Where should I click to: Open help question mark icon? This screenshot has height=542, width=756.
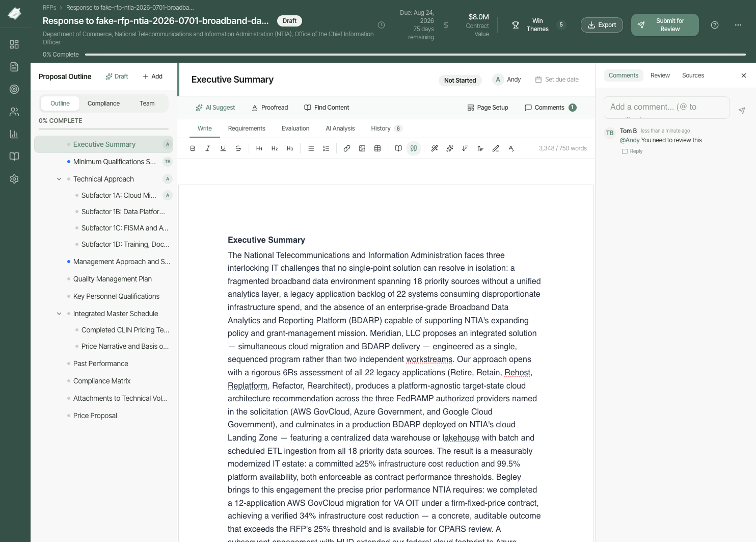pos(715,25)
